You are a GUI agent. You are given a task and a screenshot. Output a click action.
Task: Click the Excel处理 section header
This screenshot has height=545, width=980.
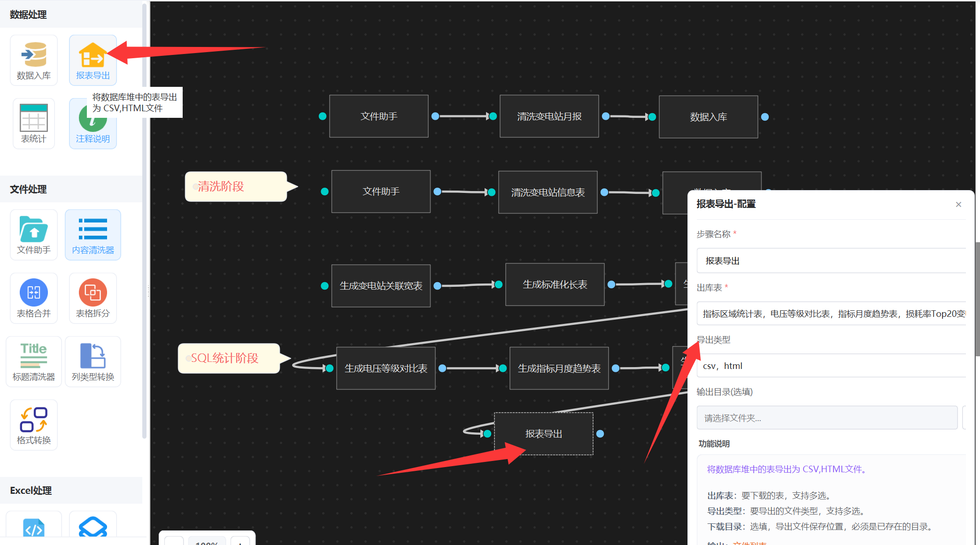pyautogui.click(x=71, y=491)
